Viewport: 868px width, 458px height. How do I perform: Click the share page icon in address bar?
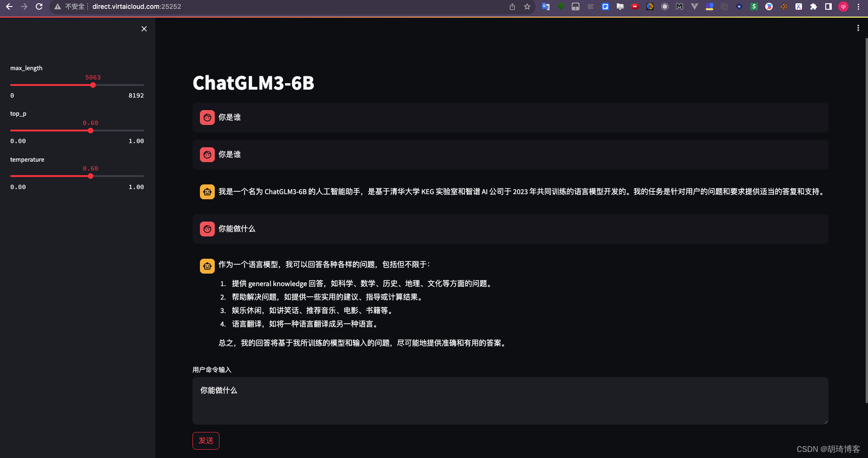tap(512, 7)
